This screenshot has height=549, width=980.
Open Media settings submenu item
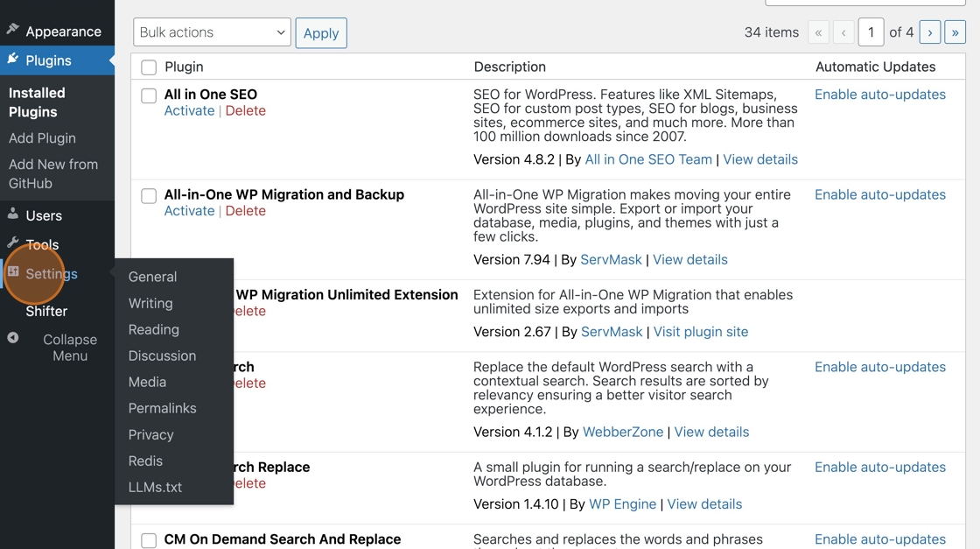[x=148, y=382]
